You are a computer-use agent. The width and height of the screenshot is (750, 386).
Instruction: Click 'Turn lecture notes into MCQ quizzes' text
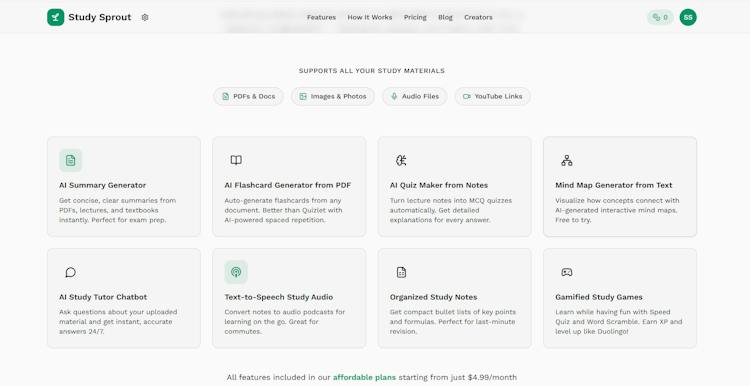pos(451,210)
